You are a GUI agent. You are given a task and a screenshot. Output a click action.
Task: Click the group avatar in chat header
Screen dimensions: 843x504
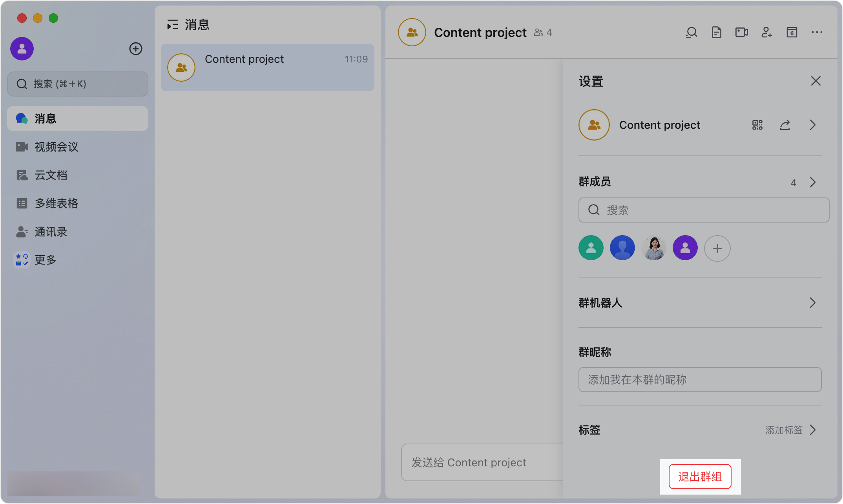[x=412, y=32]
